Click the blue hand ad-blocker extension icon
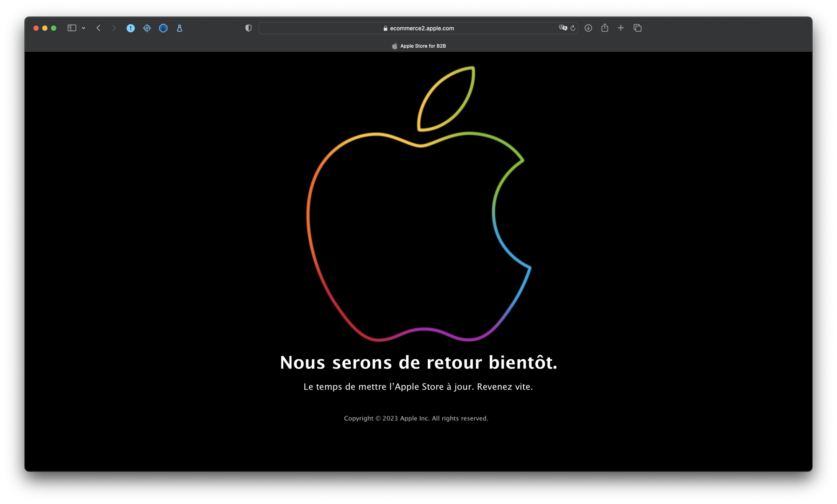837x504 pixels. 163,28
